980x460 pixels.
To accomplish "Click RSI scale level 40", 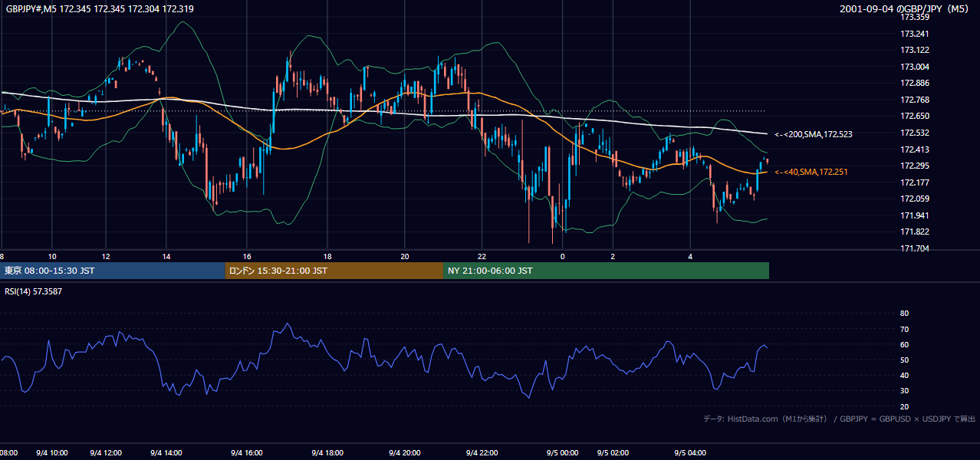I will pos(904,376).
